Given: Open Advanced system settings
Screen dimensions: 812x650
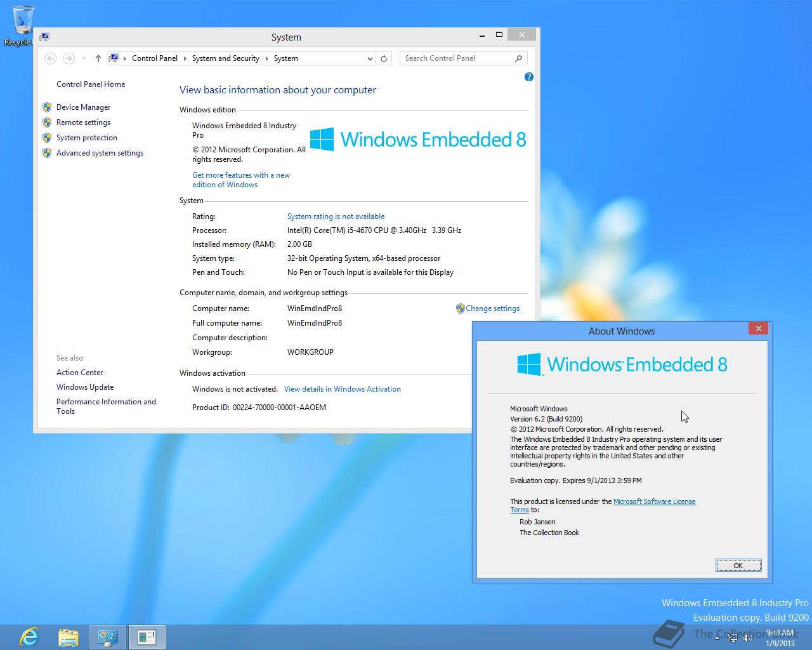Looking at the screenshot, I should (x=100, y=153).
